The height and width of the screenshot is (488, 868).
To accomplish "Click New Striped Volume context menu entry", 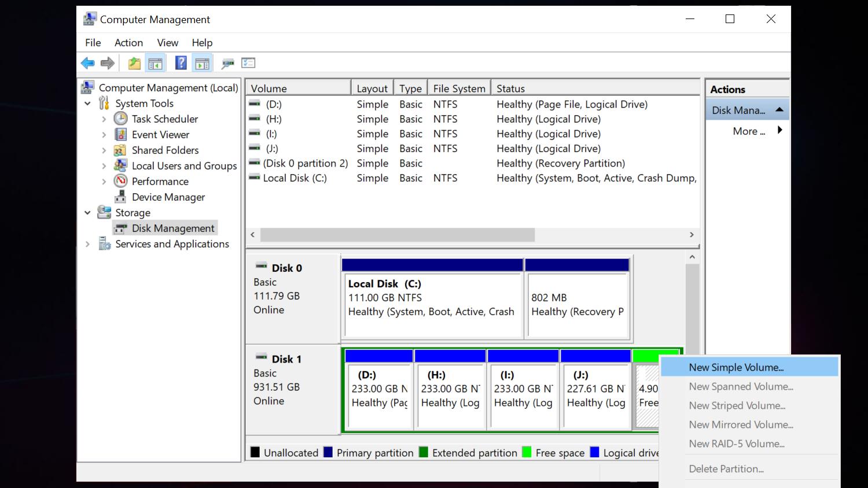I will [749, 405].
